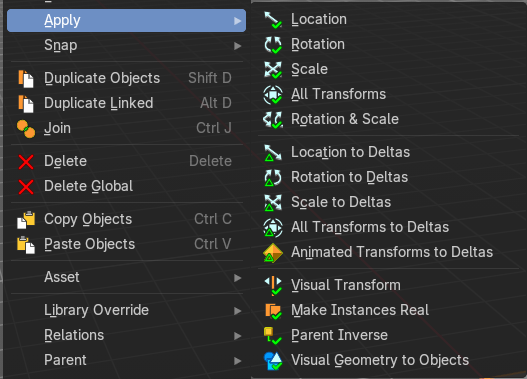Apply Location from the submenu
The image size is (527, 379).
pyautogui.click(x=389, y=19)
